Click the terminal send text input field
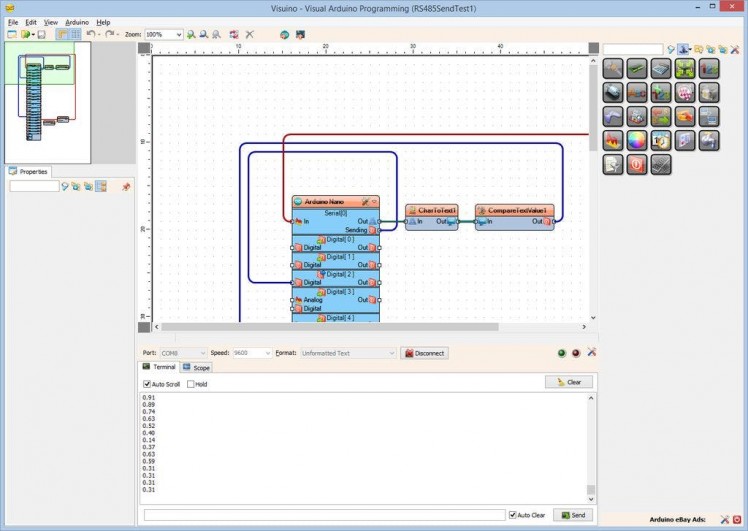Image resolution: width=748 pixels, height=531 pixels. pyautogui.click(x=324, y=515)
